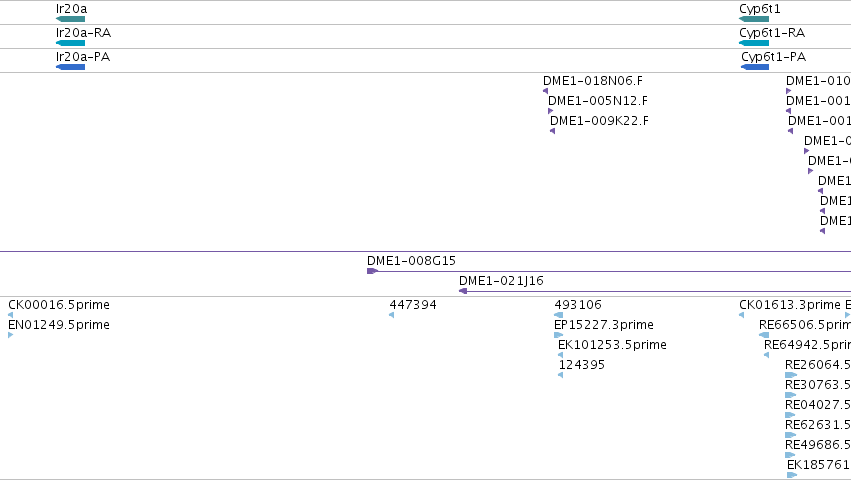Click the Ir20a-RA label
Screen dimensions: 851x480
pos(84,33)
